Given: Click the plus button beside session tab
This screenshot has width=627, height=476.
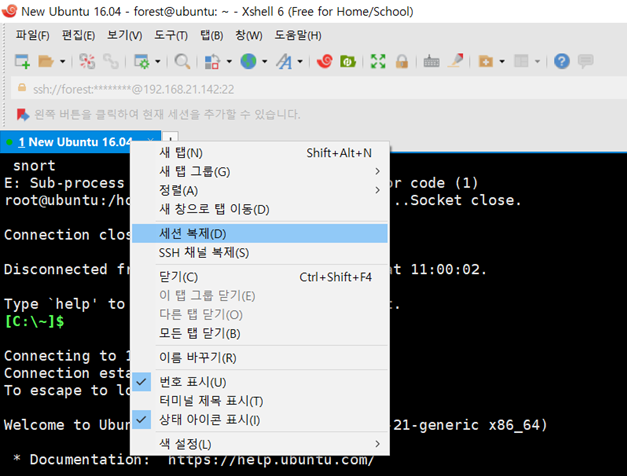Looking at the screenshot, I should pos(171,138).
